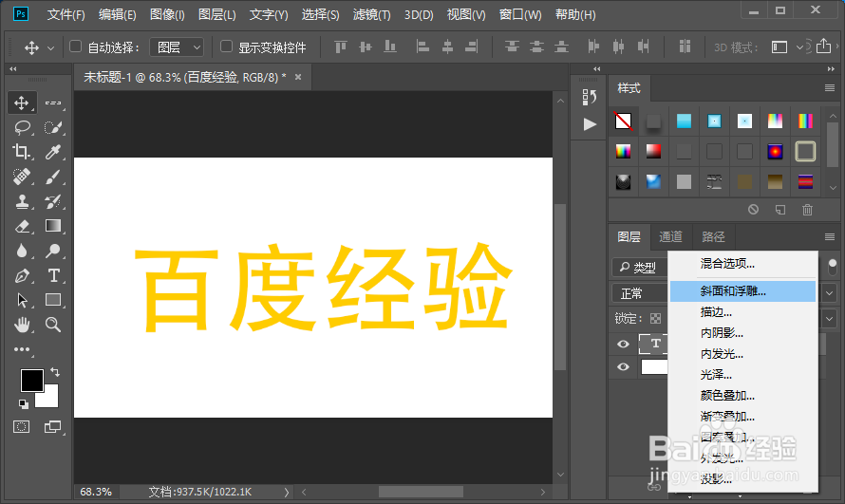
Task: Select the Hand tool
Action: coord(22,325)
